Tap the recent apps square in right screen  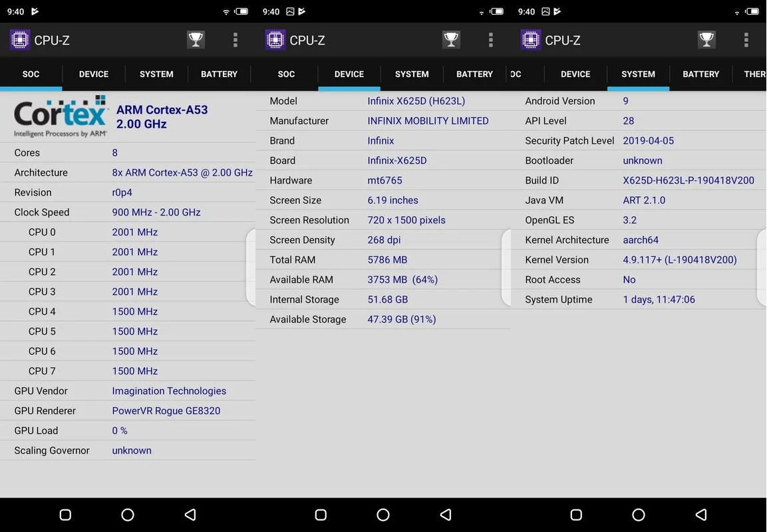point(575,515)
